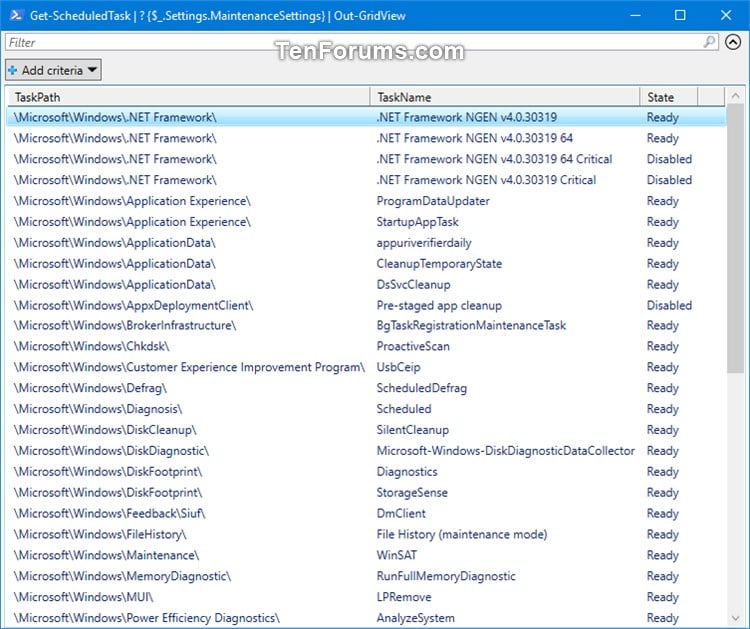Select the CleanupTemporaryState task
750x629 pixels.
[x=366, y=264]
